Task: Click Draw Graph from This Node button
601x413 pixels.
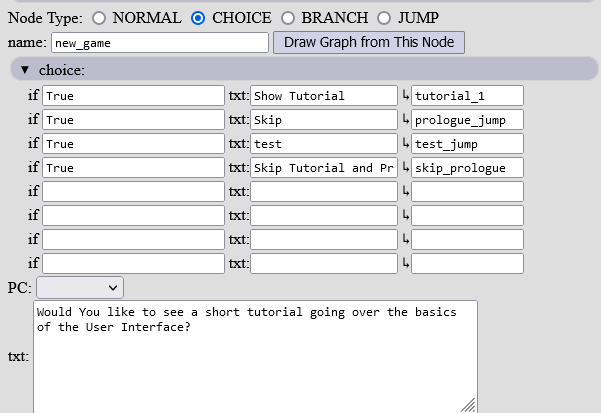Action: click(369, 43)
